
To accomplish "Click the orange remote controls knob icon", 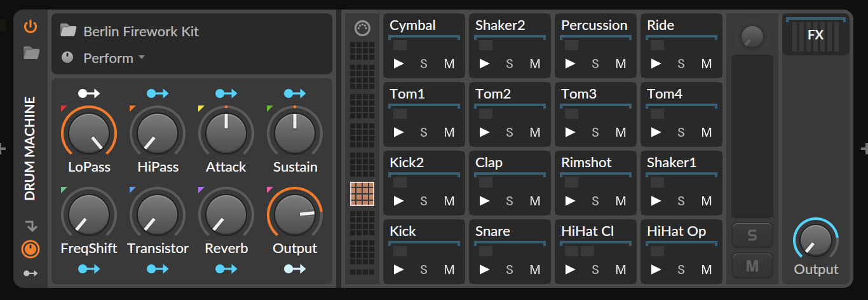I will point(31,249).
